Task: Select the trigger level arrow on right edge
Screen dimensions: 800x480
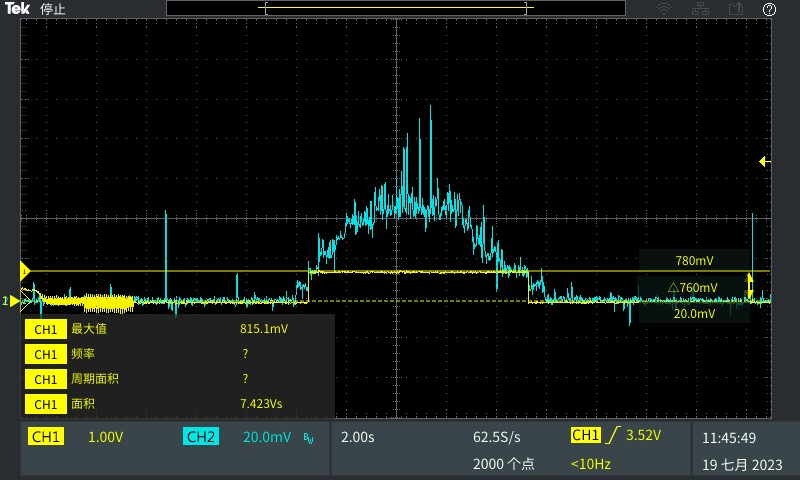Action: point(764,161)
